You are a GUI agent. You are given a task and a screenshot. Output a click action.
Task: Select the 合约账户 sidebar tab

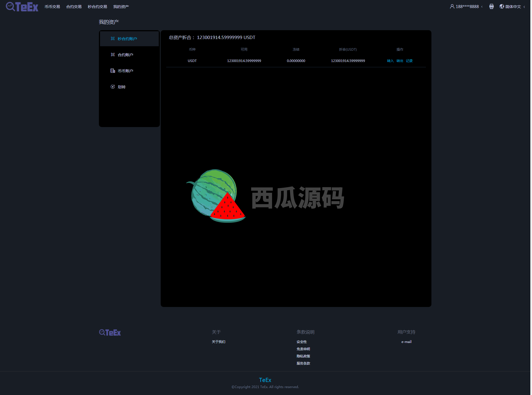click(129, 55)
